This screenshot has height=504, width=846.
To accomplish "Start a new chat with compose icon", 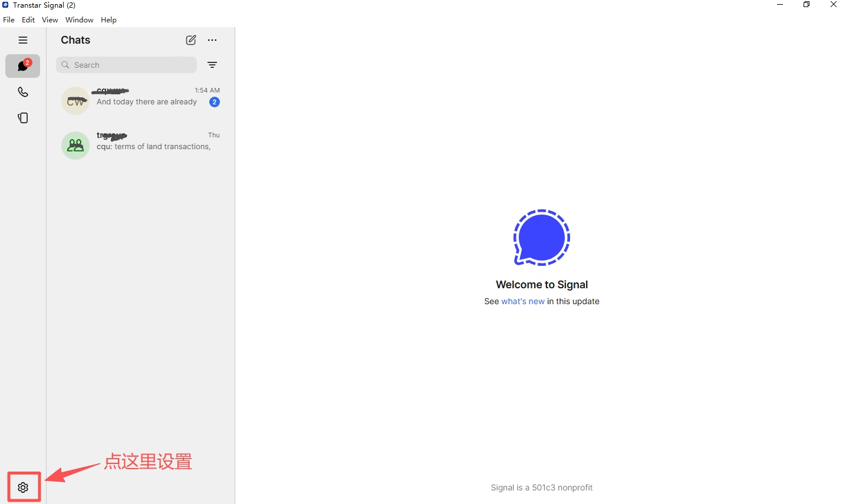I will point(191,40).
